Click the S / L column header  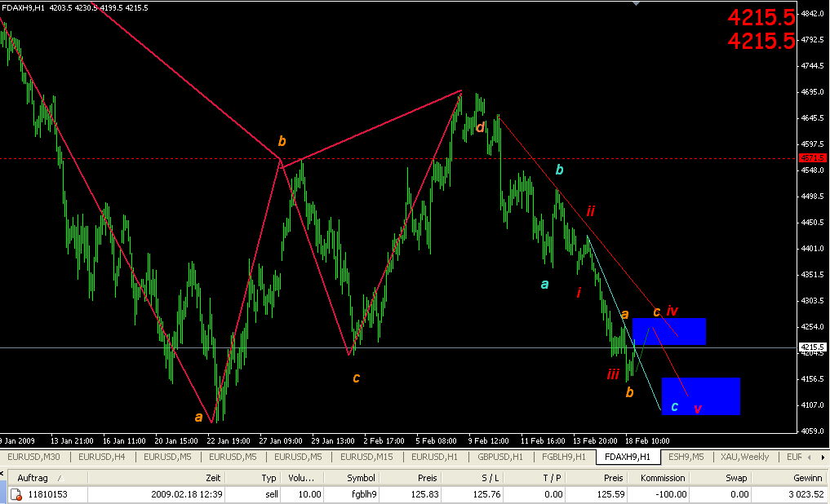[473, 478]
